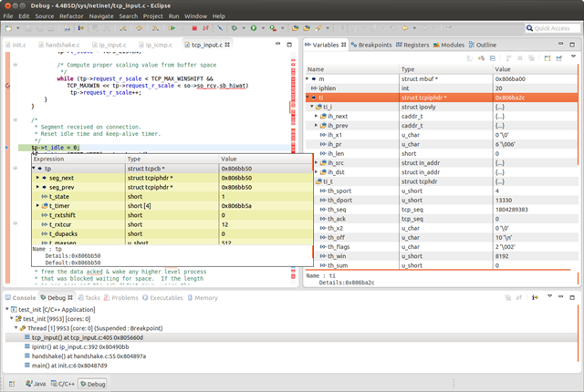This screenshot has height=392, width=584.
Task: Click the Disconnect toolbar icon
Action: click(205, 28)
